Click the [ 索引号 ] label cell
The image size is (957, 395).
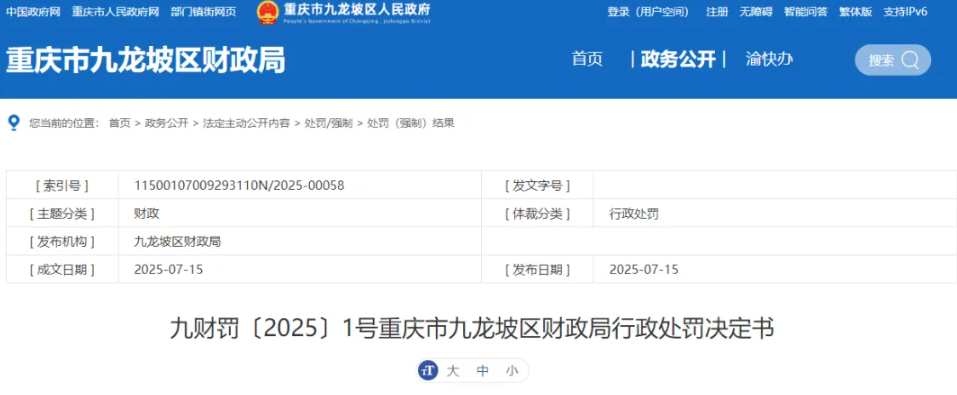[x=62, y=185]
